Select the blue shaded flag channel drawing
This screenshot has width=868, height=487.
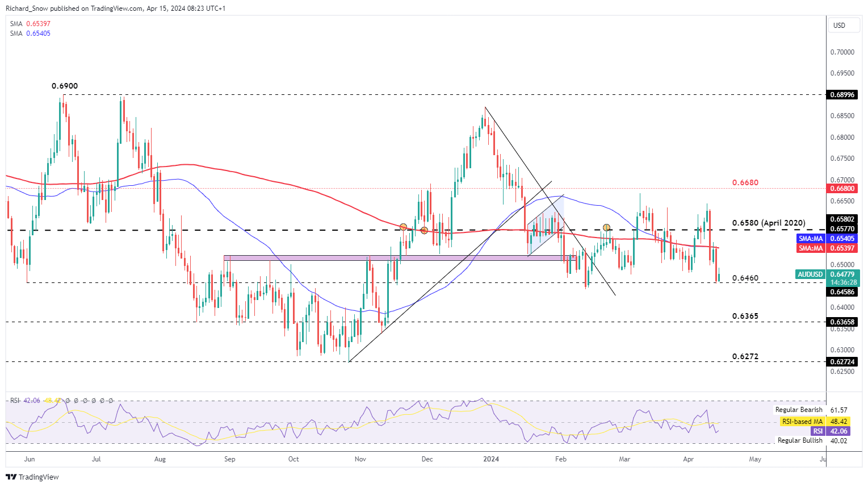click(x=546, y=226)
